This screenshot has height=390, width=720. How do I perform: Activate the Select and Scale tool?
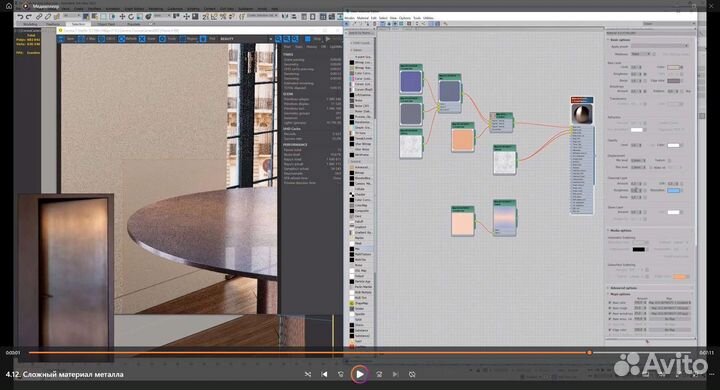tap(140, 17)
